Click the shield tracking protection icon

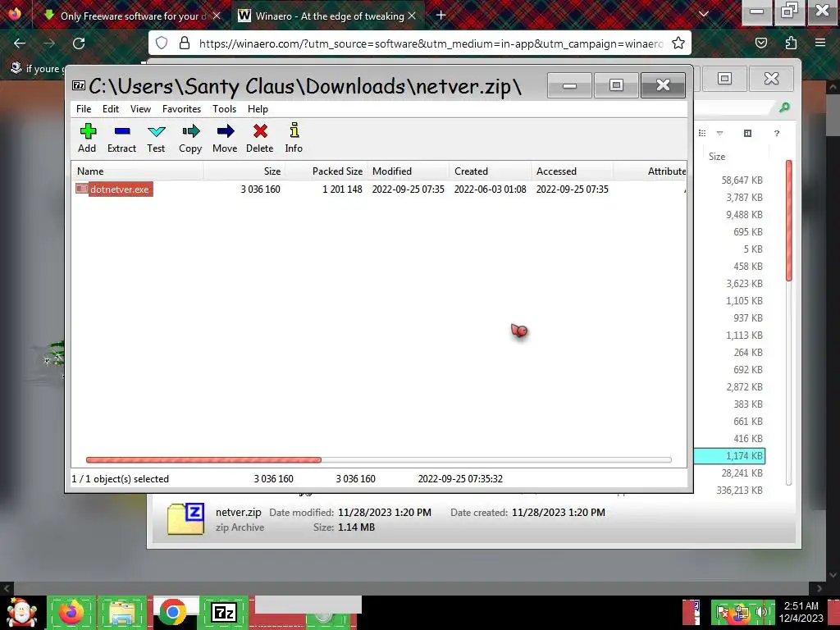(x=162, y=43)
